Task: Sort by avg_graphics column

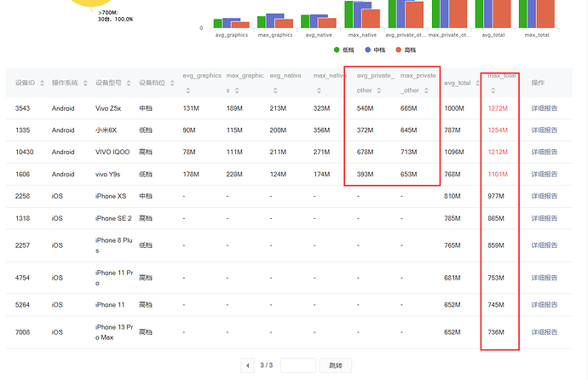Action: click(187, 90)
